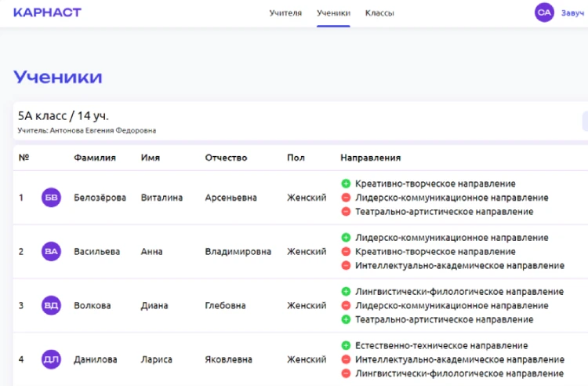Select surname Белозёрова
Screen dimensions: 588x386
click(100, 197)
